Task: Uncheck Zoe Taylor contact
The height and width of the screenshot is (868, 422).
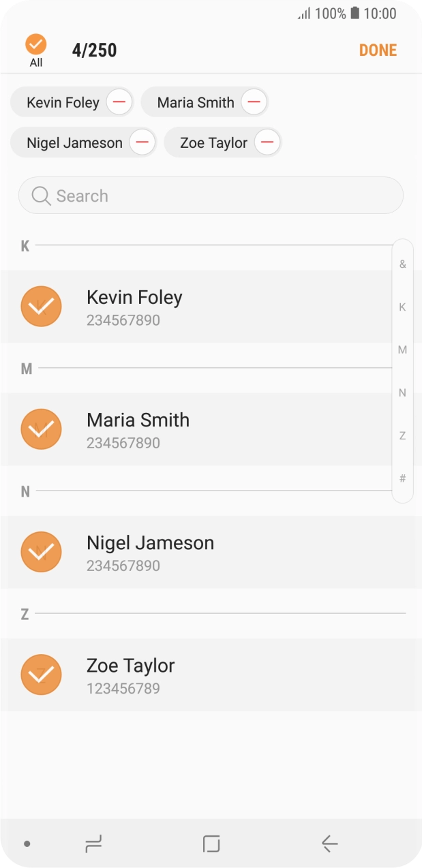Action: pos(42,675)
